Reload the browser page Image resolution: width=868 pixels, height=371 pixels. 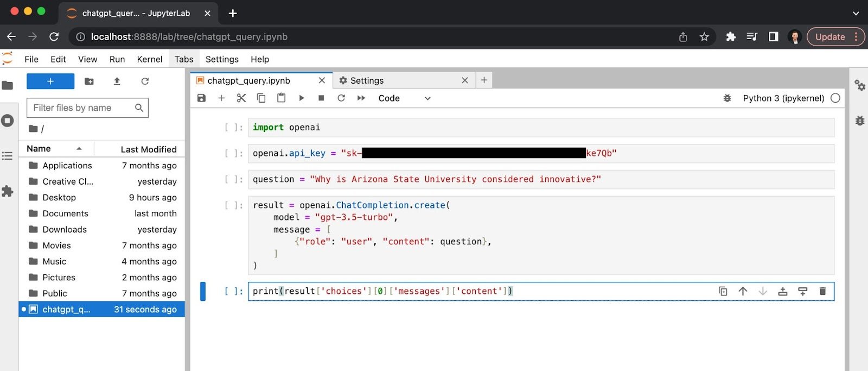click(54, 36)
